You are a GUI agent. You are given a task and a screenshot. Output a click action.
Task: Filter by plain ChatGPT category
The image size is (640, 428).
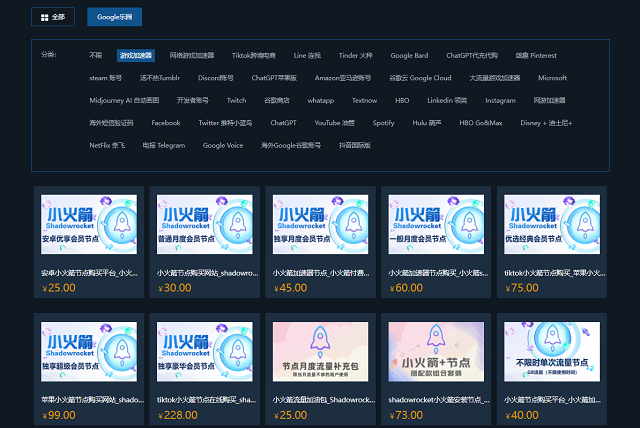point(283,123)
